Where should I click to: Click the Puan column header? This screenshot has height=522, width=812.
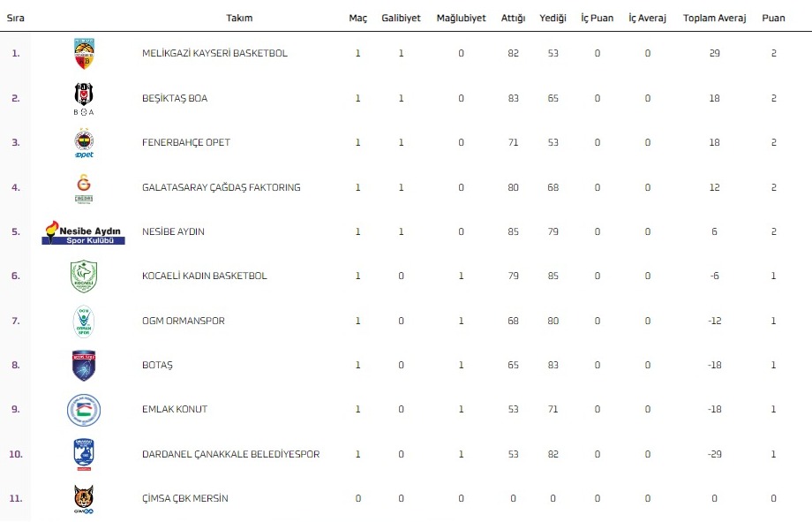point(773,19)
